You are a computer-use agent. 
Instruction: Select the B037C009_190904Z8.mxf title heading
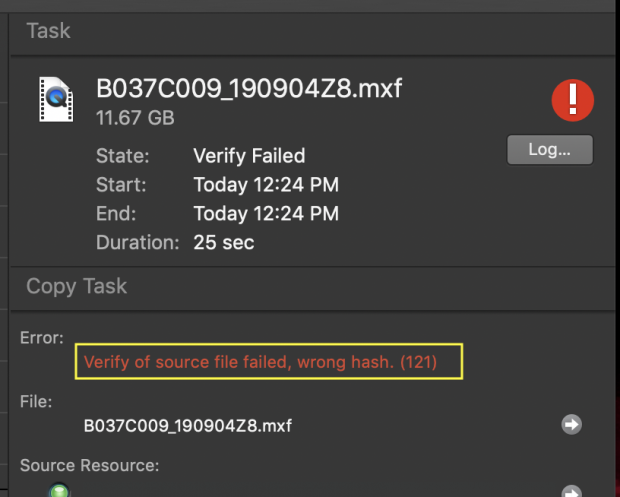coord(249,88)
